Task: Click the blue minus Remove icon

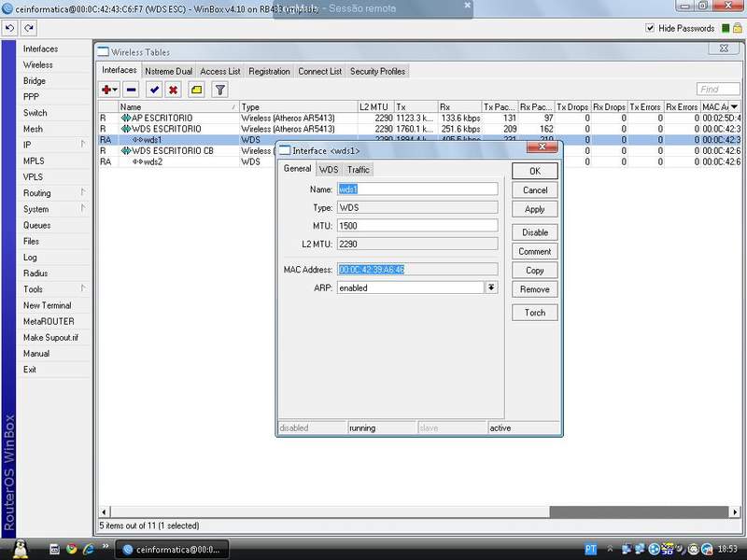Action: [132, 90]
